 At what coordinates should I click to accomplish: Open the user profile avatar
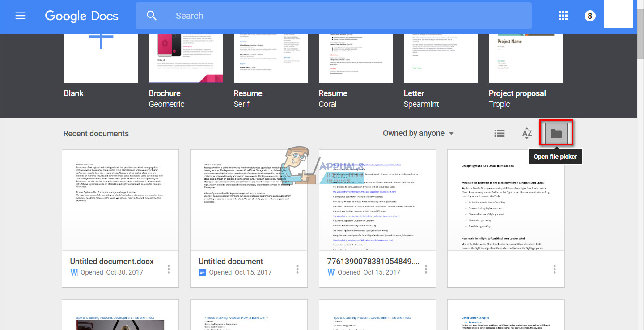590,15
